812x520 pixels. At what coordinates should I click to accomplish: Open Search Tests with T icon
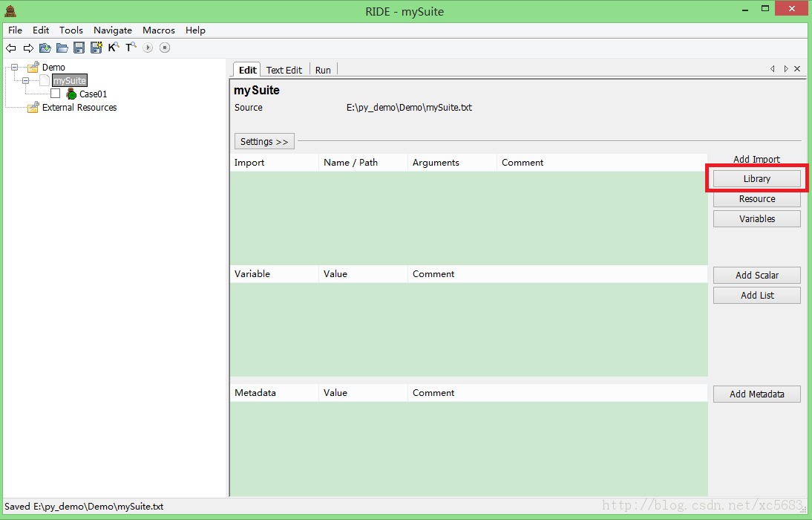point(130,48)
